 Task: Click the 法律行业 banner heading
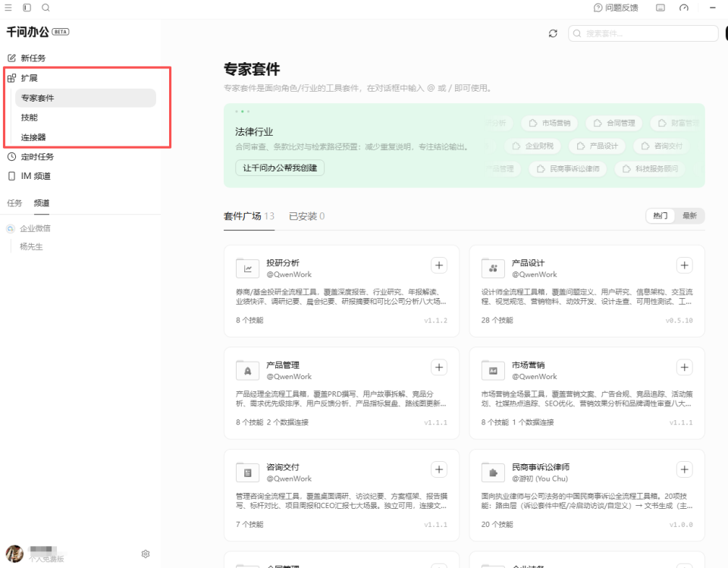[x=254, y=132]
